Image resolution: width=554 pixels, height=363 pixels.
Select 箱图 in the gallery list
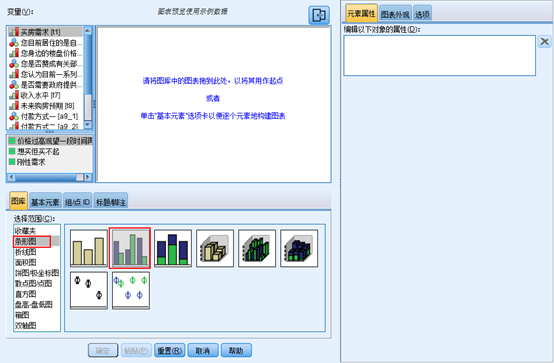click(x=37, y=315)
